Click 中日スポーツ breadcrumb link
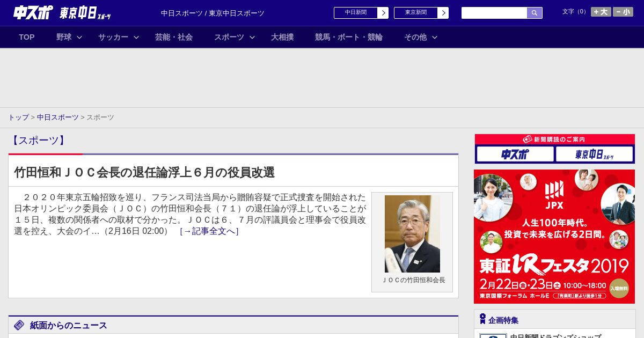The image size is (644, 338). click(58, 117)
